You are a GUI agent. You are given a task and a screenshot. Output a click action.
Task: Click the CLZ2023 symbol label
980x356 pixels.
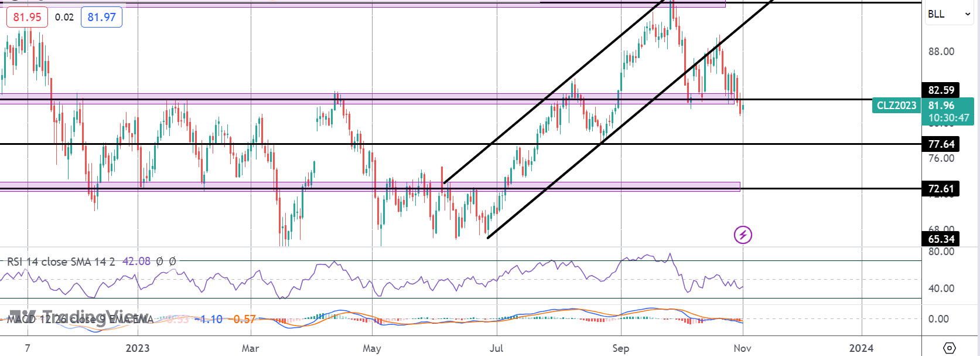tap(896, 106)
